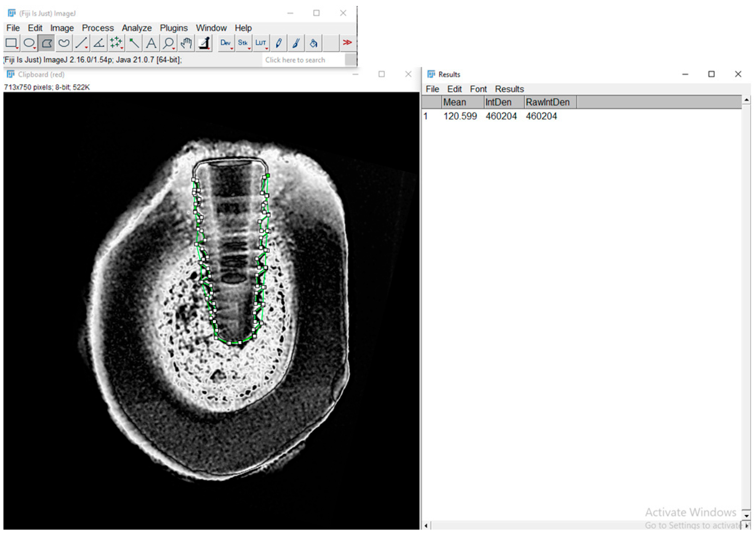Select the Freehand selection tool

(64, 43)
